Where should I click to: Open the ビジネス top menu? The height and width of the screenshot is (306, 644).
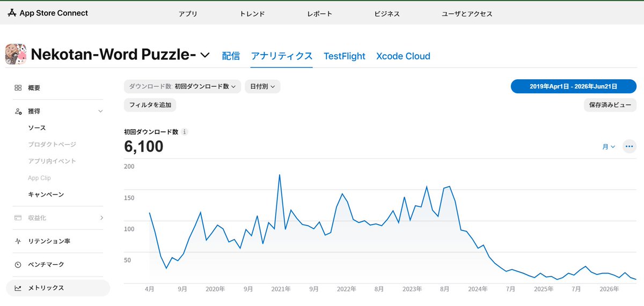tap(387, 14)
